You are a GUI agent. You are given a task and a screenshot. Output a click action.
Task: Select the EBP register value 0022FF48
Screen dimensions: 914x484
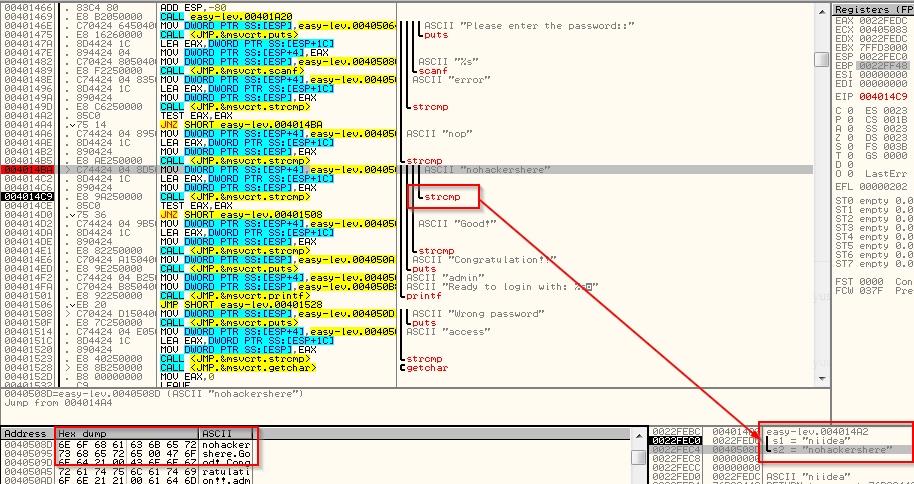[x=883, y=65]
